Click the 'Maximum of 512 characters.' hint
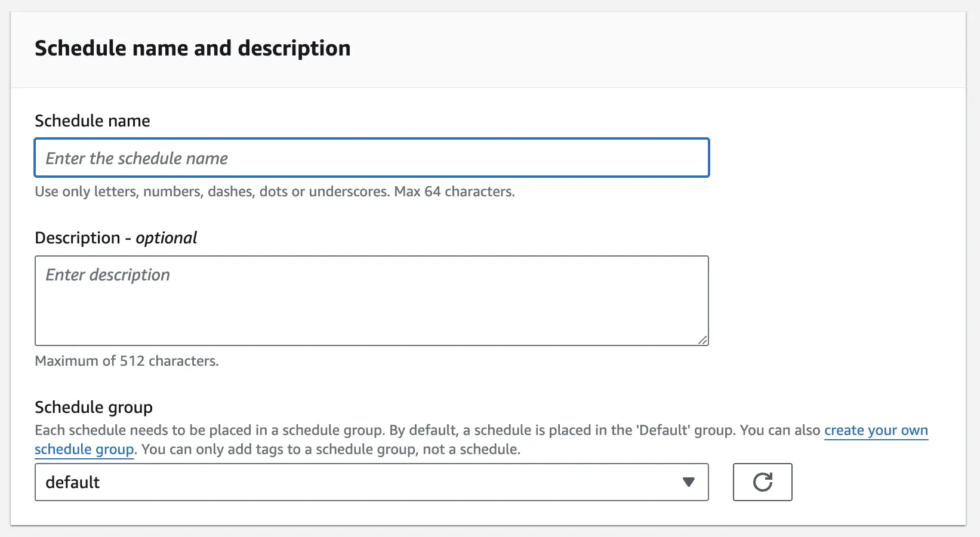Image resolution: width=980 pixels, height=537 pixels. coord(127,361)
